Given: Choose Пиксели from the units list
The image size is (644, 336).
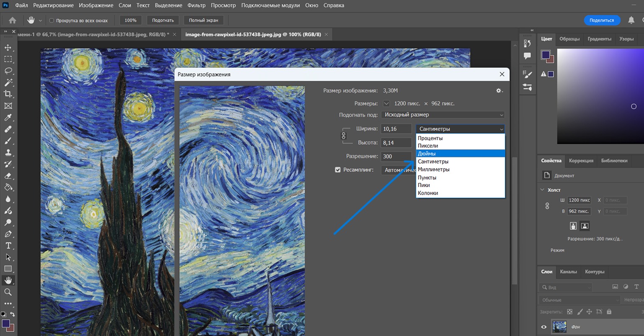Looking at the screenshot, I should point(460,146).
